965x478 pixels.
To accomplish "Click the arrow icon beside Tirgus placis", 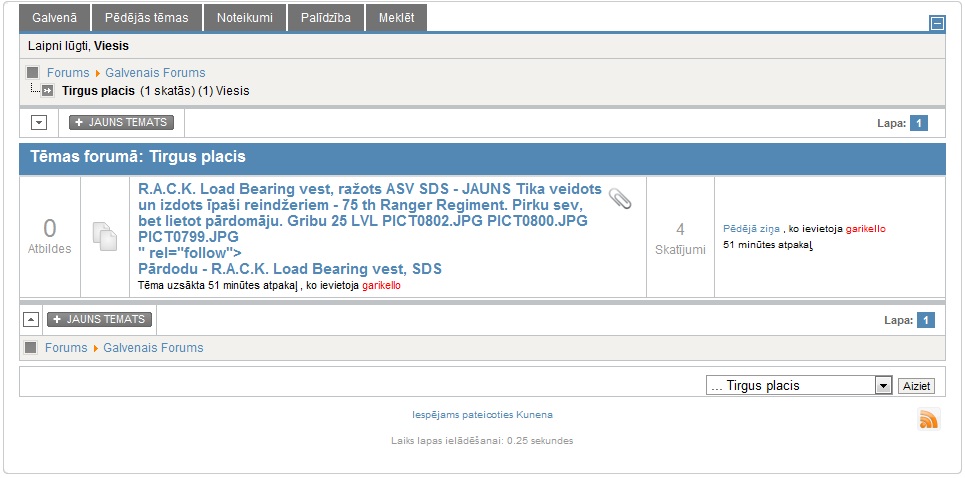I will (47, 91).
